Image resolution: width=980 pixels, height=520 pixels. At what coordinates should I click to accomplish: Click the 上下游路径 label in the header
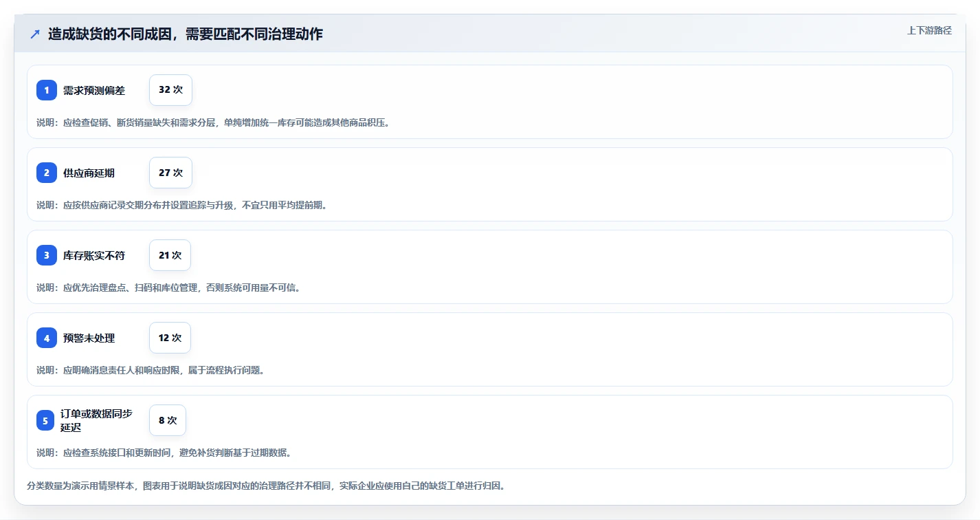click(929, 30)
